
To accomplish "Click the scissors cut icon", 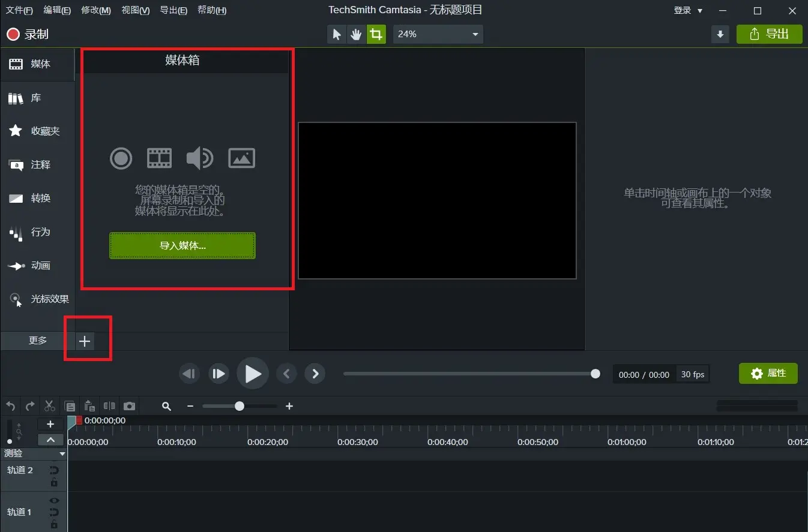I will (50, 406).
